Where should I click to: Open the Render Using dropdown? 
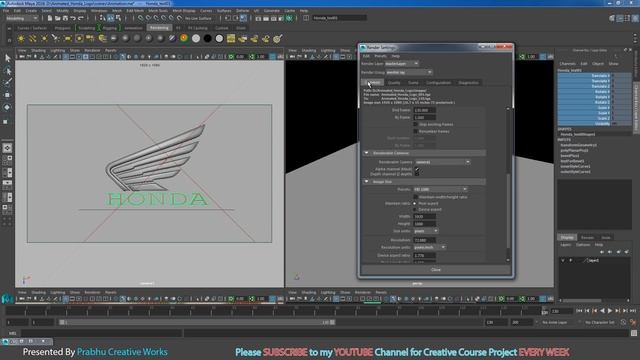click(409, 72)
